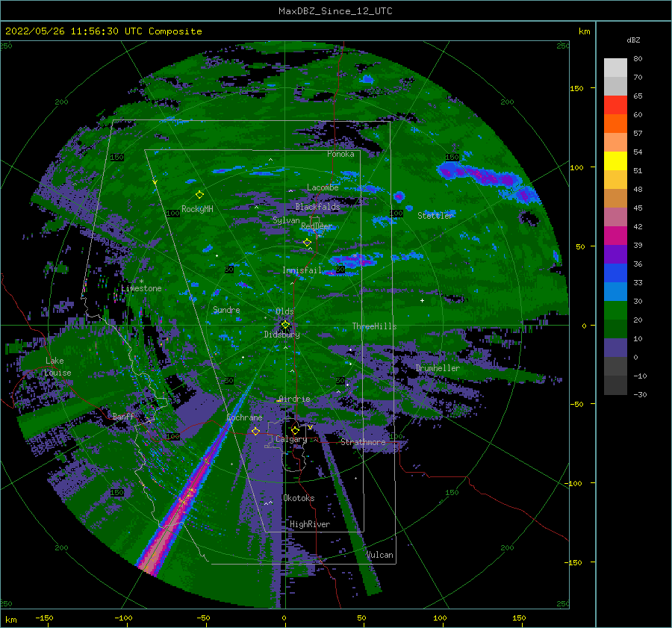Click the Innisfail label
This screenshot has width=672, height=628.
click(x=302, y=270)
